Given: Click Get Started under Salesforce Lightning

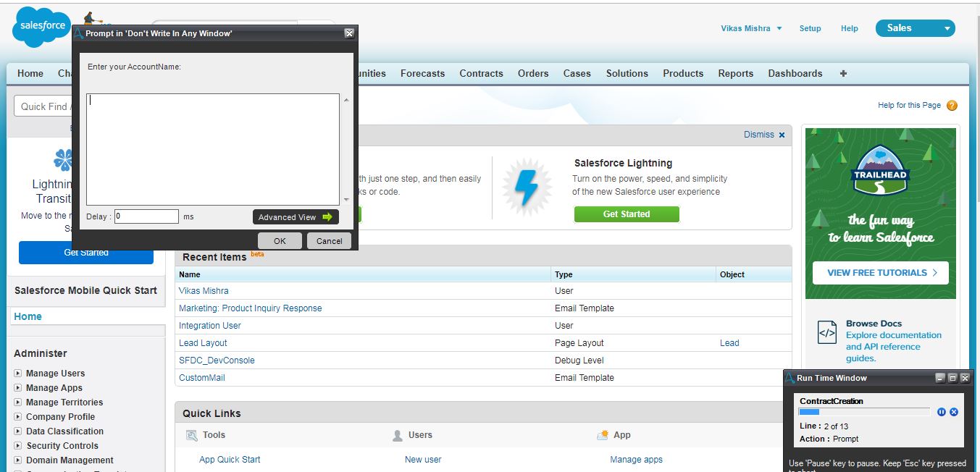Looking at the screenshot, I should (627, 214).
